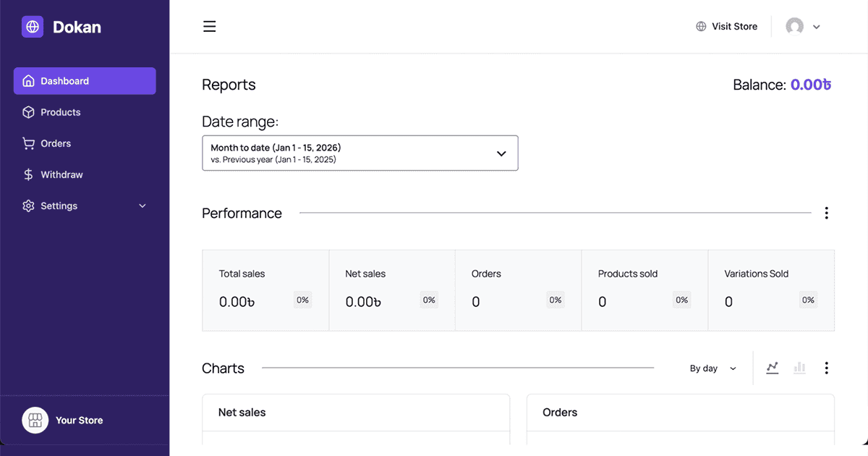Click the Balance amount link
Viewport: 868px width, 456px height.
tap(811, 85)
